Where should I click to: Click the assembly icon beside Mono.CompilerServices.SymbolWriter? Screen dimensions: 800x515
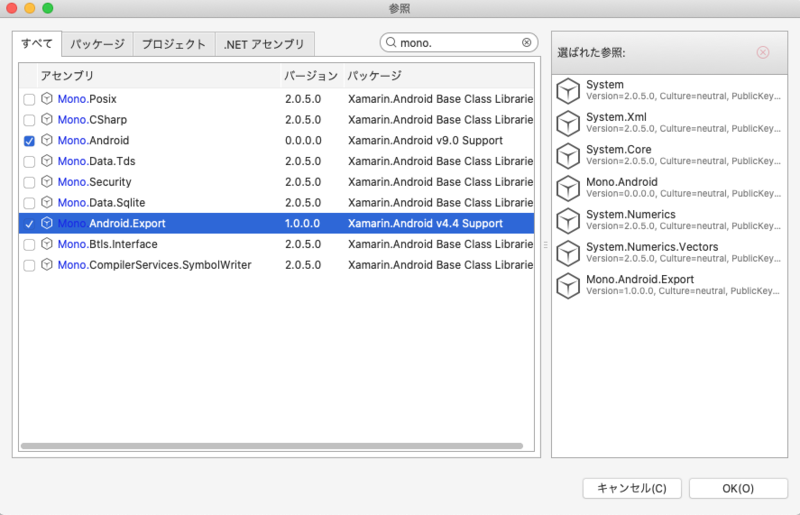[x=47, y=265]
